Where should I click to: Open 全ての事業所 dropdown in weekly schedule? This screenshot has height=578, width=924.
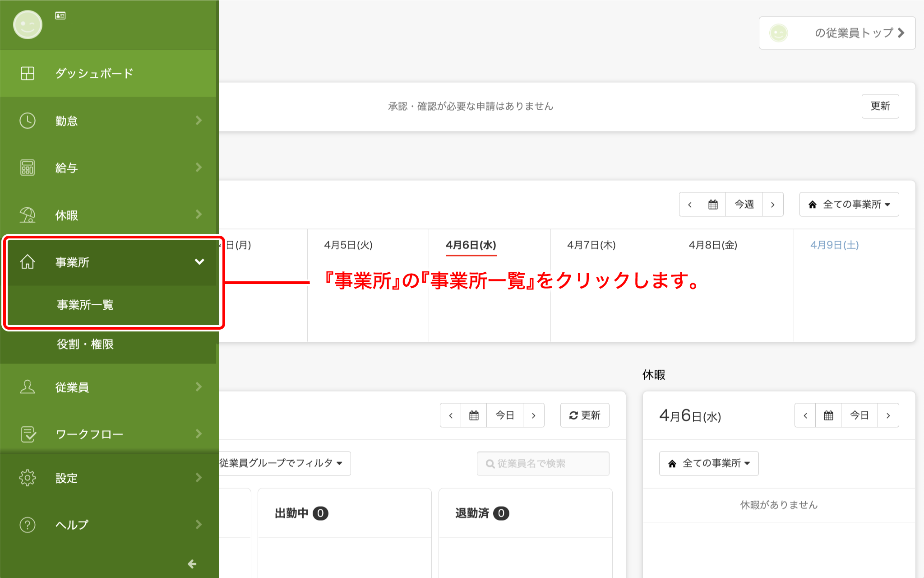coord(849,205)
